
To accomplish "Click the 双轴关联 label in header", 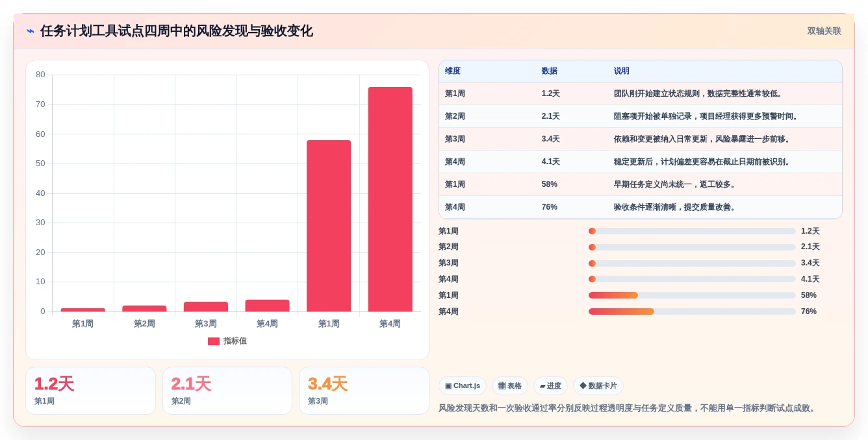I will coord(824,31).
